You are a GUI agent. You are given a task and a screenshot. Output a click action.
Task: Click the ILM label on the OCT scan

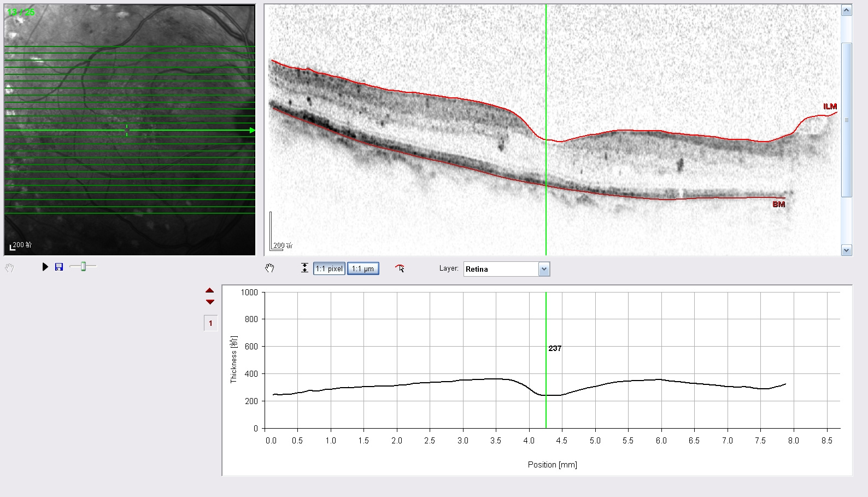[830, 107]
